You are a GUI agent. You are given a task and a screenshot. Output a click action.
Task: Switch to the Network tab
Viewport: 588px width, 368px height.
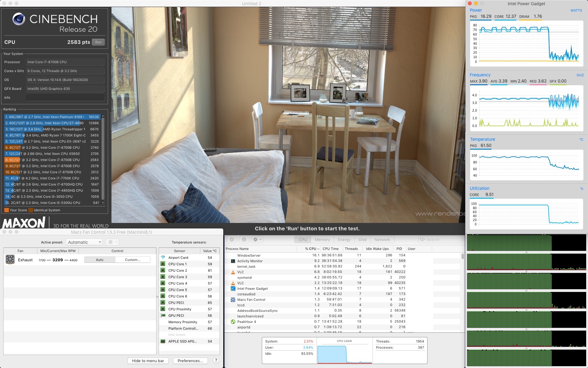[382, 240]
